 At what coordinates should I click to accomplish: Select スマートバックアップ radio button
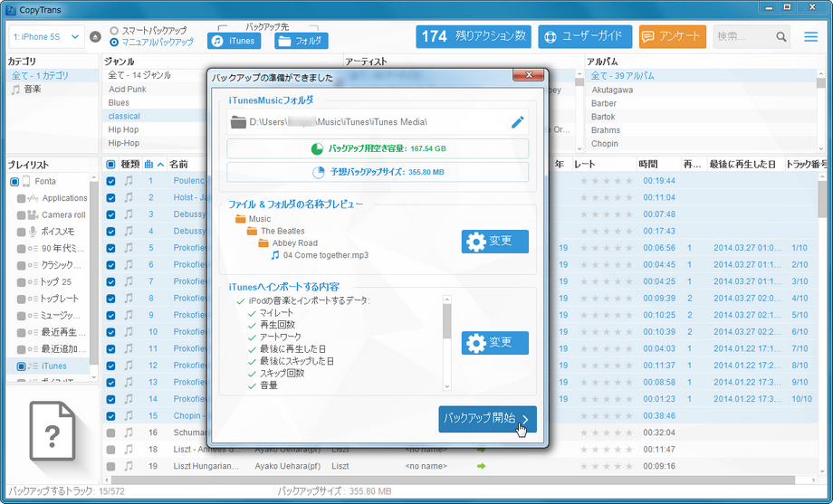point(114,31)
